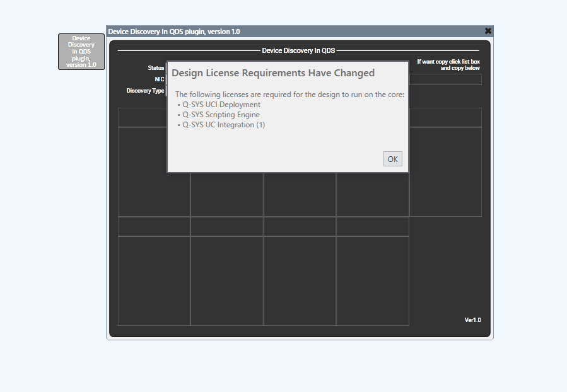Screen dimensions: 567x392
Task: Click the third column of the bottom list boxes
Action: [300, 280]
